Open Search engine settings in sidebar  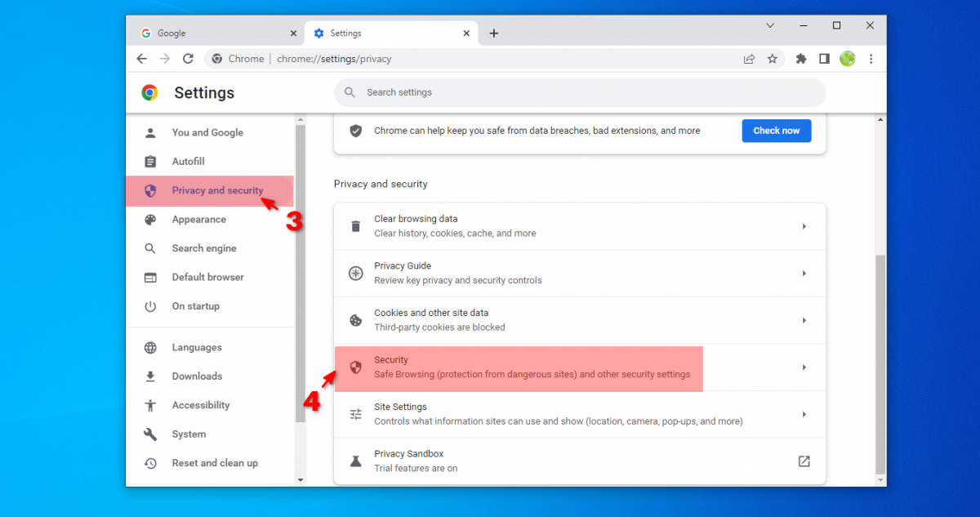203,248
